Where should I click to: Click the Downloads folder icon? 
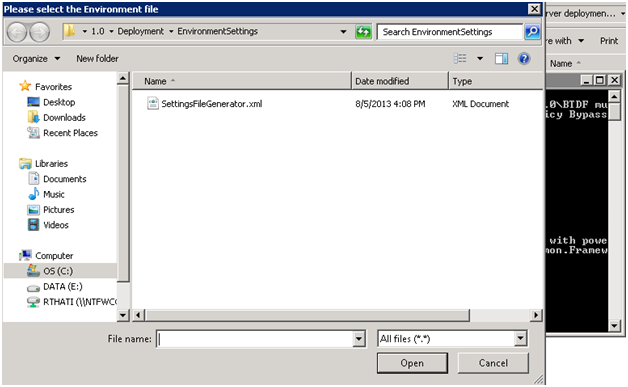coord(33,117)
